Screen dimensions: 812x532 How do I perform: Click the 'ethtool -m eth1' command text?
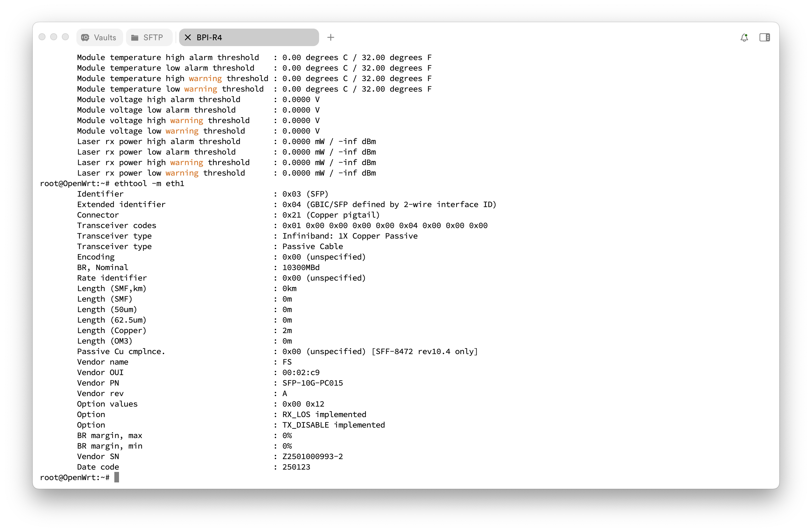(x=149, y=183)
